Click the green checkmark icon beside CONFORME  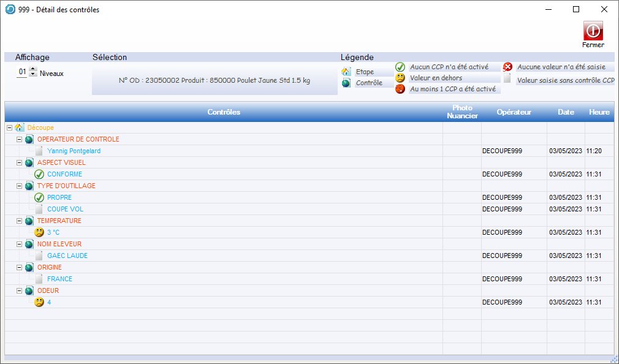click(x=39, y=174)
